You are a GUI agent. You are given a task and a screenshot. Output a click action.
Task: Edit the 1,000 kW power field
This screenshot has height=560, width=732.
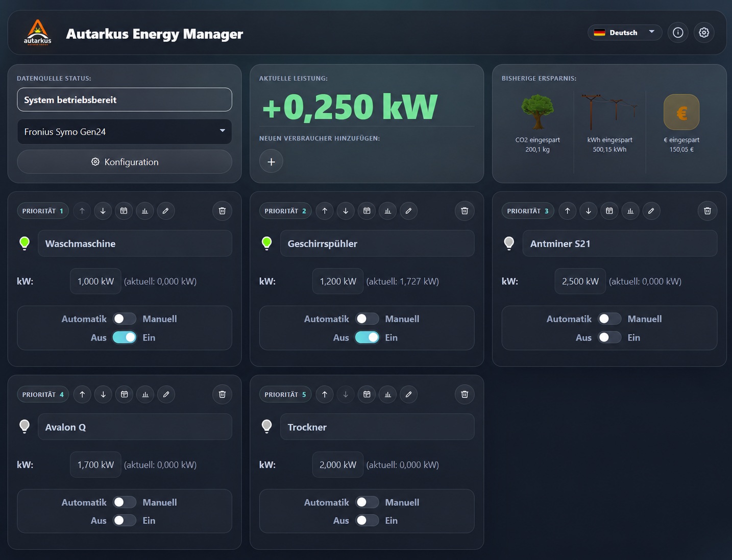tap(95, 281)
